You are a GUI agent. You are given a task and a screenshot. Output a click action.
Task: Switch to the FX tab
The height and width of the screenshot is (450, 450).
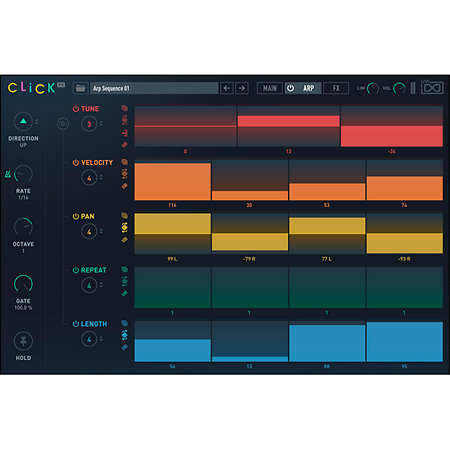336,88
